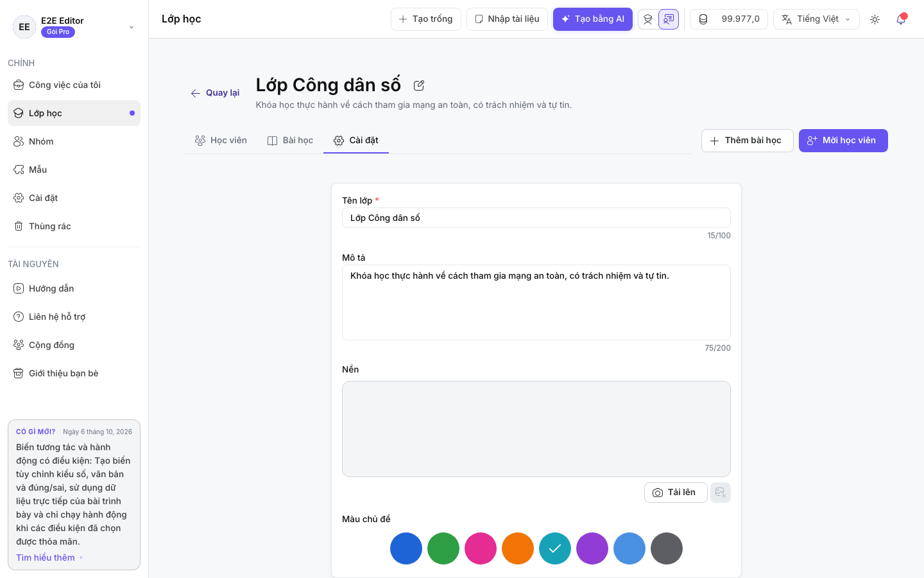
Task: Open Hướng dẫn tutorials
Action: point(74,288)
